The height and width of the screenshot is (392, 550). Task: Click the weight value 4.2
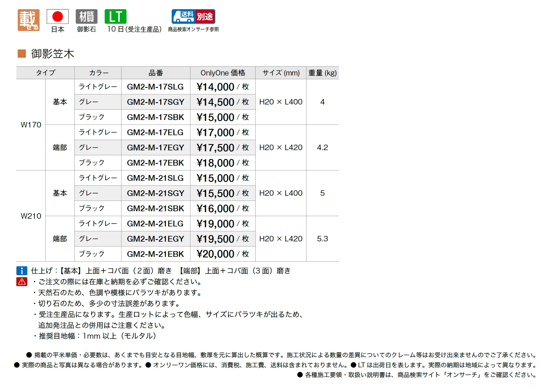(x=323, y=148)
